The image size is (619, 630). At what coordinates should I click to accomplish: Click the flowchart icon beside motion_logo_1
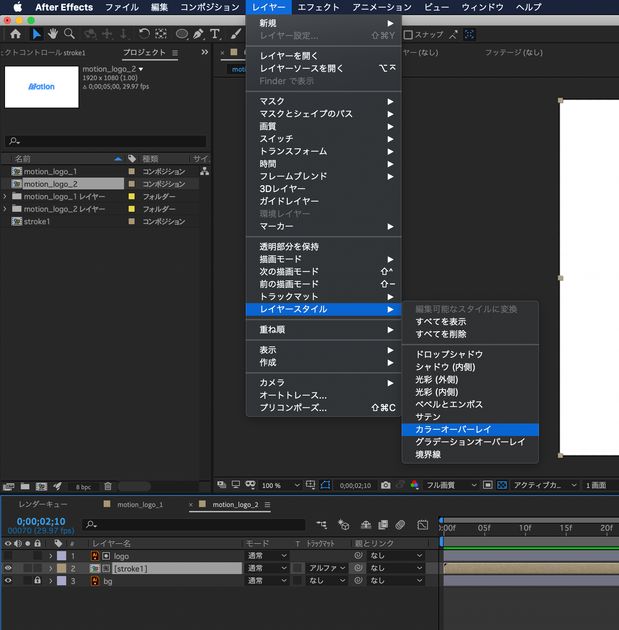tap(204, 171)
